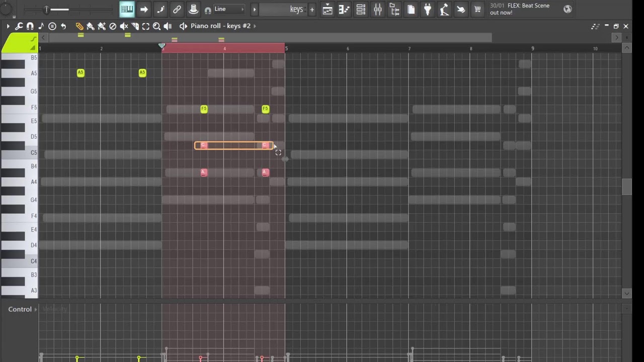644x362 pixels.
Task: Click the tempo tapper icon
Action: click(x=444, y=9)
